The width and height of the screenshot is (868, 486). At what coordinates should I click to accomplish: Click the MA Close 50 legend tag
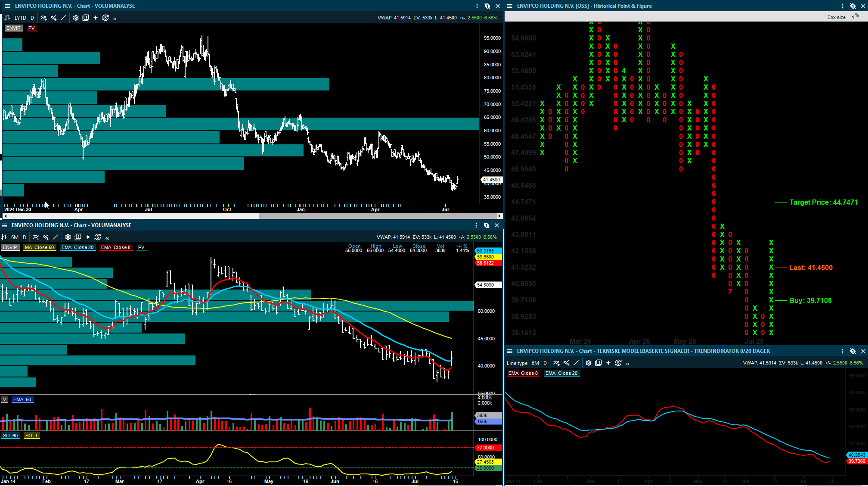(x=40, y=247)
